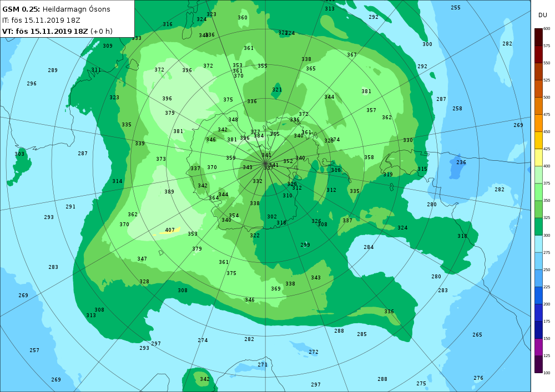The width and height of the screenshot is (555, 392).
Task: Click the '321' ozone value
Action: pyautogui.click(x=277, y=89)
